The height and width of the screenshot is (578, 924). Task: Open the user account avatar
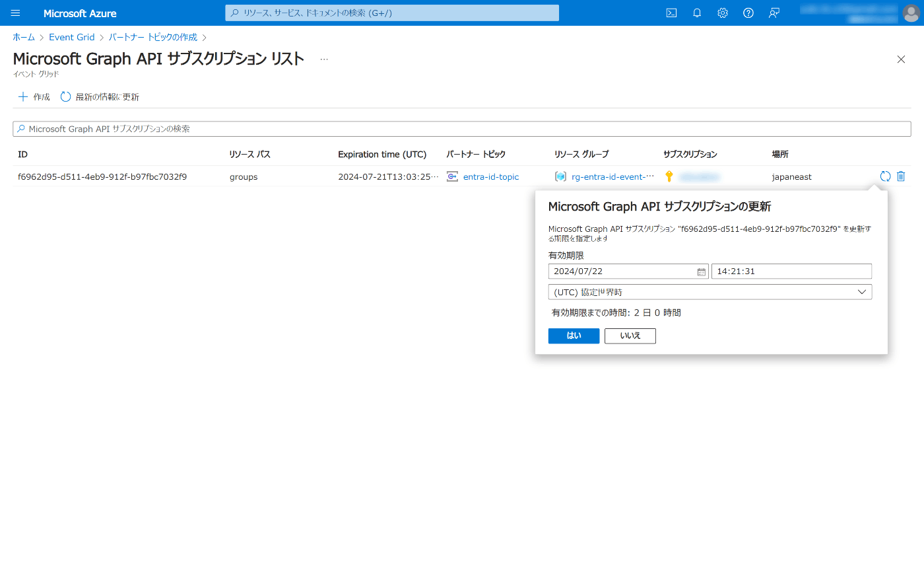pyautogui.click(x=911, y=13)
